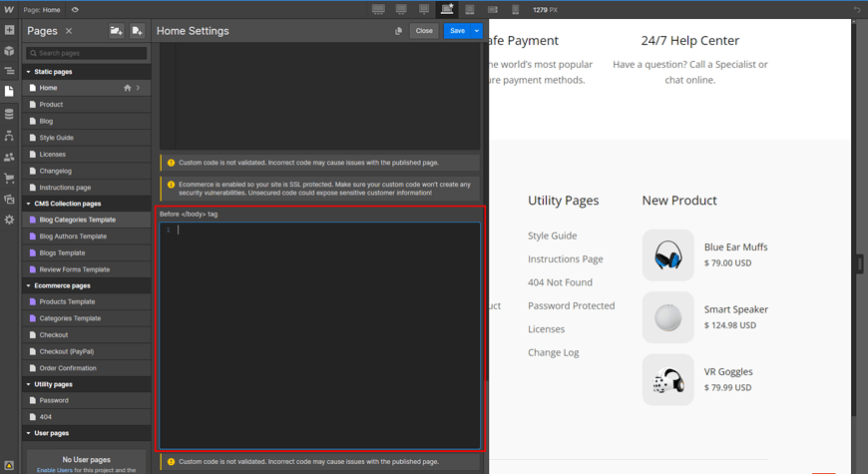Open the Symbols cube panel
This screenshot has width=868, height=474.
click(9, 51)
